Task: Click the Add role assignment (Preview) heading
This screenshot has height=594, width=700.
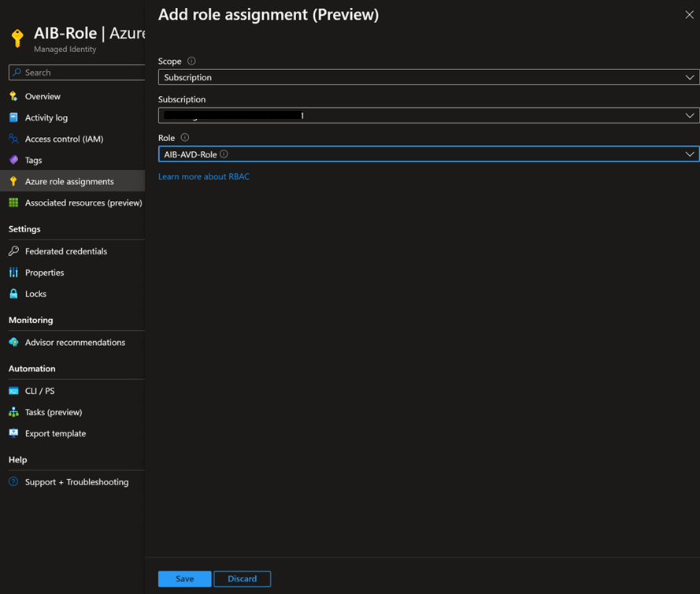Action: tap(269, 15)
